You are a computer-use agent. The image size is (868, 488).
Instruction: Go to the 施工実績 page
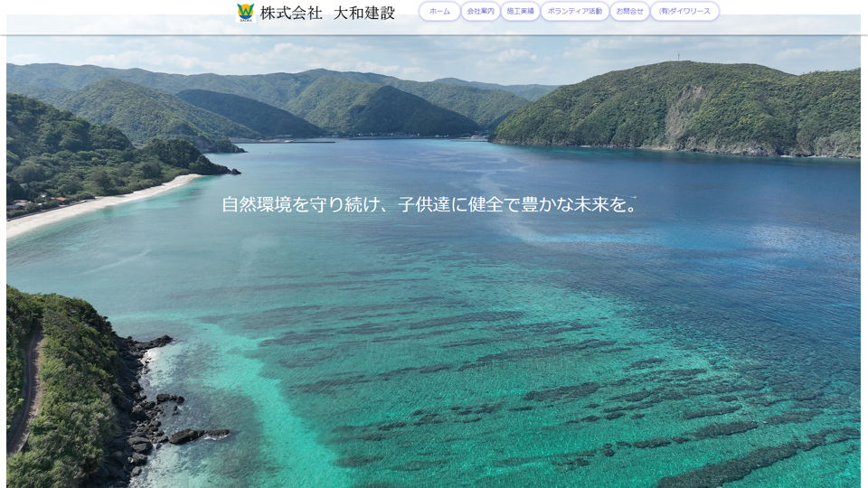[520, 12]
